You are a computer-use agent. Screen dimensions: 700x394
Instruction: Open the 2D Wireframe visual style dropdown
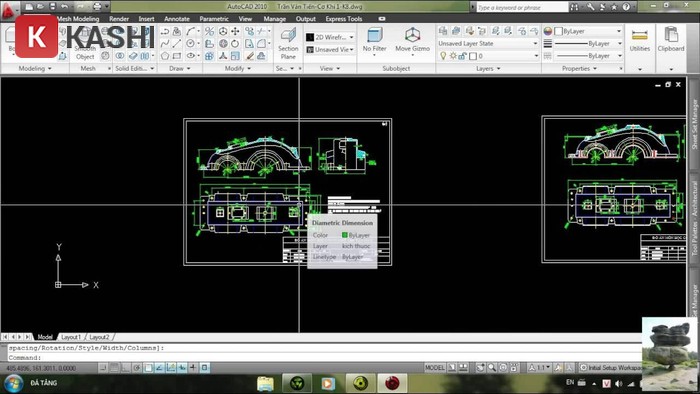(330, 37)
